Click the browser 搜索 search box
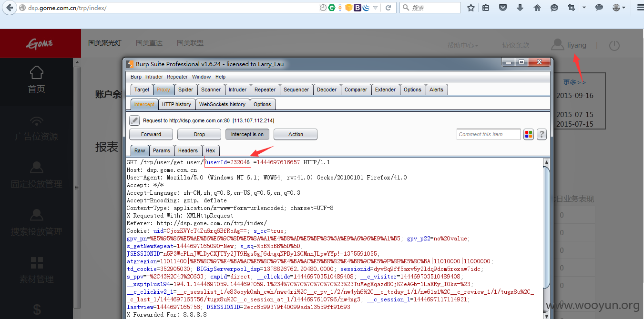This screenshot has width=644, height=319. pos(430,8)
